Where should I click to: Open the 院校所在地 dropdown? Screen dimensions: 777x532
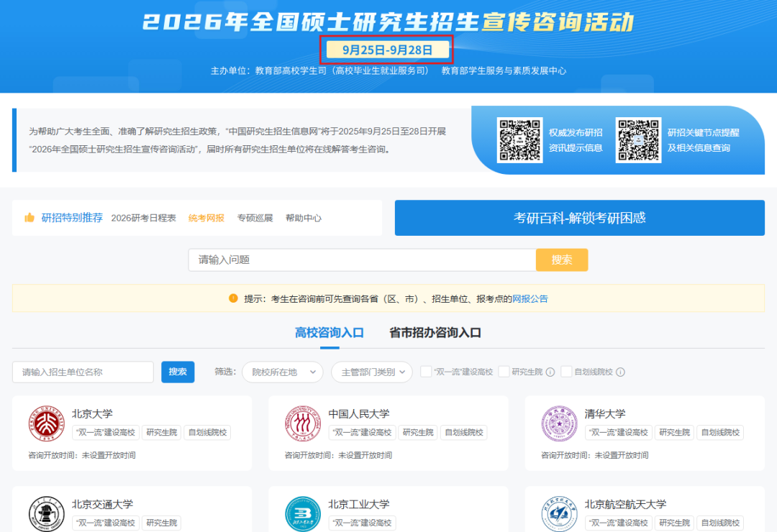283,372
